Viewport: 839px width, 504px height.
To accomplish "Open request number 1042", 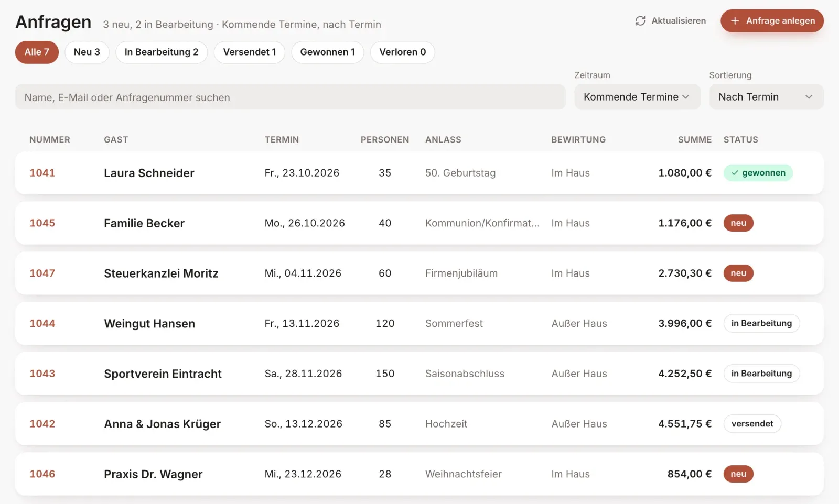I will pos(42,424).
